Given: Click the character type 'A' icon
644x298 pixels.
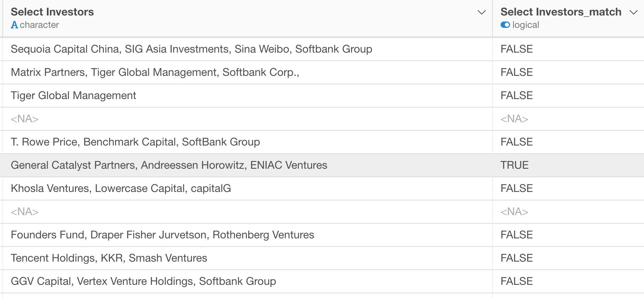Looking at the screenshot, I should (14, 25).
